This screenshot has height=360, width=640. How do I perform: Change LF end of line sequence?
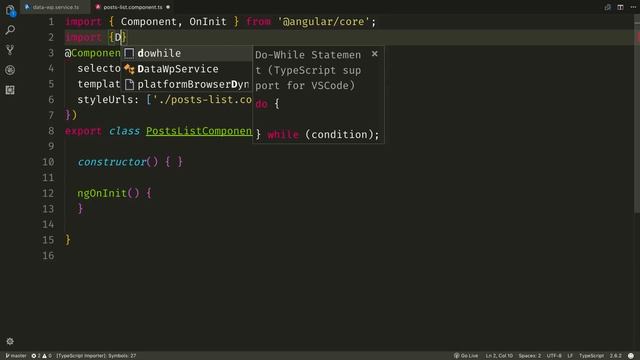point(570,356)
